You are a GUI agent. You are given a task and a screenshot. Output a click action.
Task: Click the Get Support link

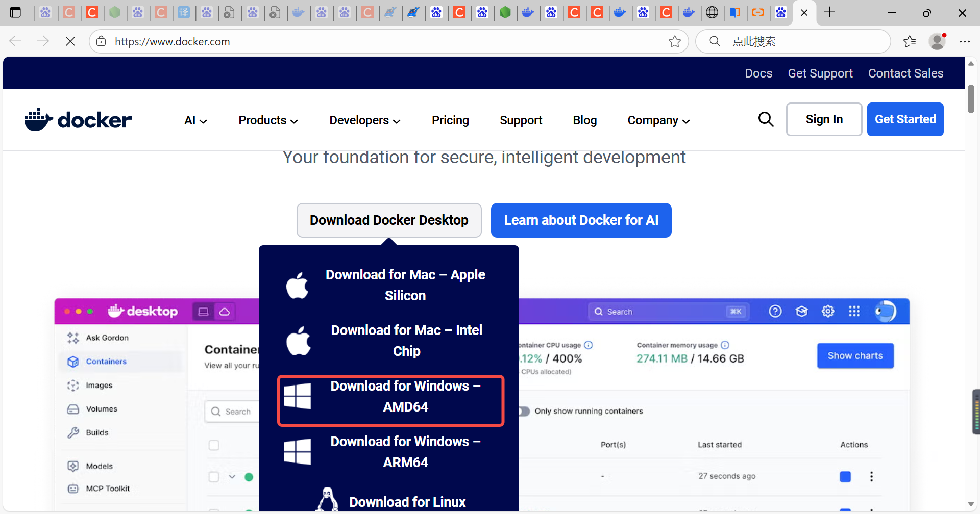point(820,73)
